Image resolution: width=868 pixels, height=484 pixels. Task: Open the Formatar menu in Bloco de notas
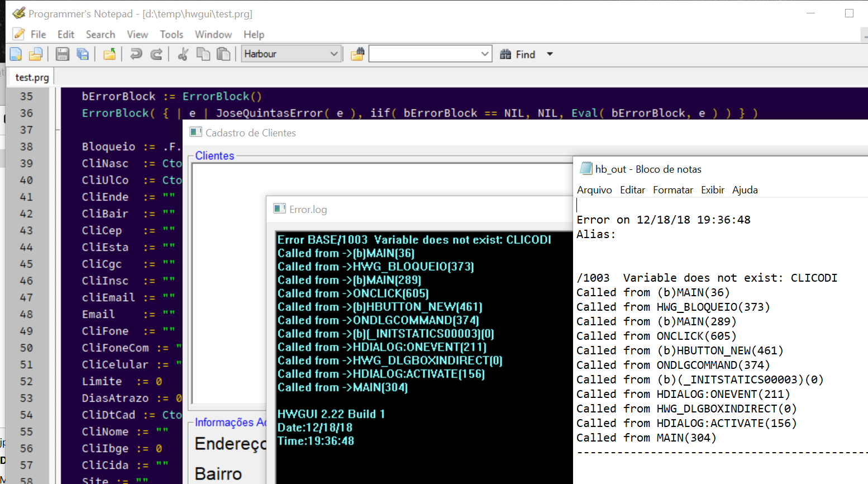pos(673,190)
